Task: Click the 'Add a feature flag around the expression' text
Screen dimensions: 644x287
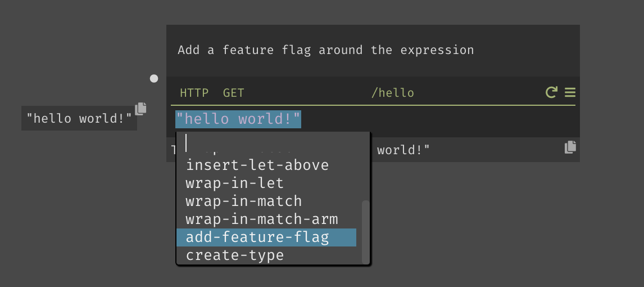Action: click(326, 50)
